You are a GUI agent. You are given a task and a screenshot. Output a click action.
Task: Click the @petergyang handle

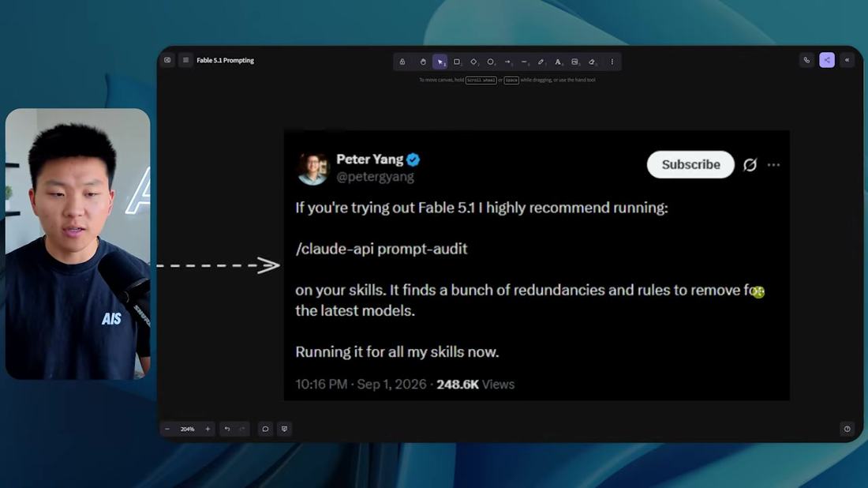376,177
